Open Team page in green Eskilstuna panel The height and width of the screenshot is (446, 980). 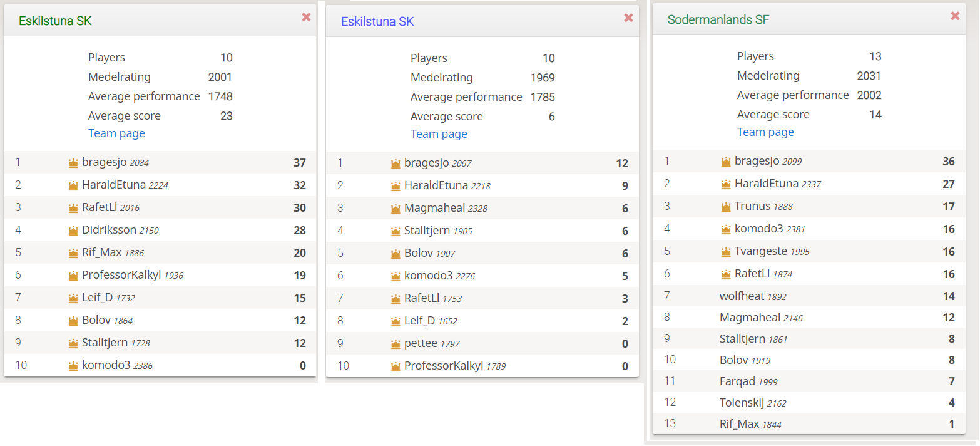[x=116, y=133]
